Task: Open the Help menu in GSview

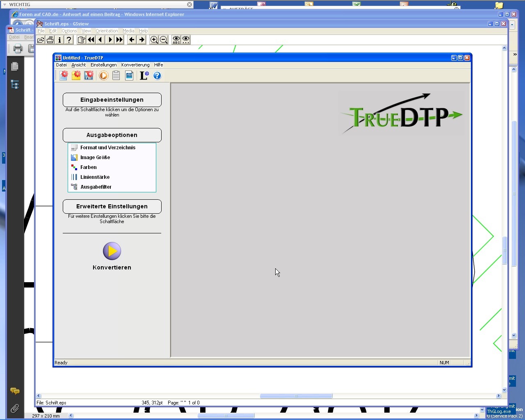Action: (x=143, y=31)
